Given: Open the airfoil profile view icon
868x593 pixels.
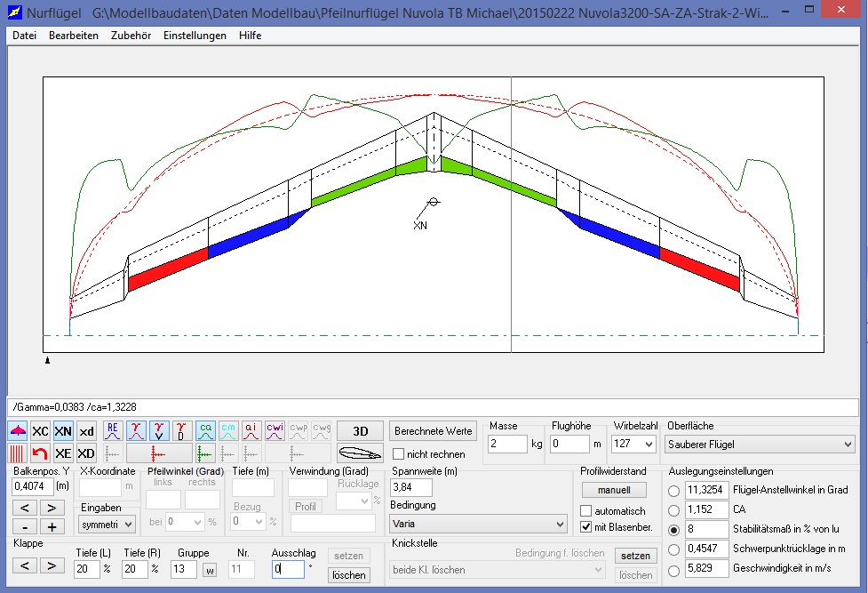Looking at the screenshot, I should point(360,453).
